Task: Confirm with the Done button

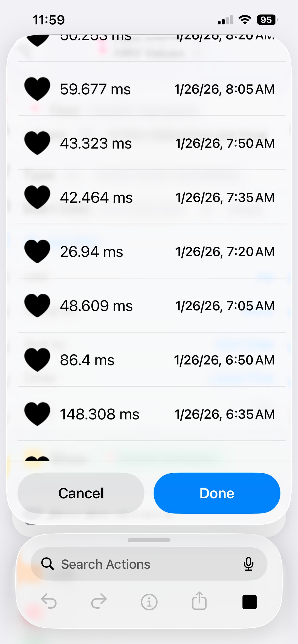Action: pyautogui.click(x=217, y=493)
